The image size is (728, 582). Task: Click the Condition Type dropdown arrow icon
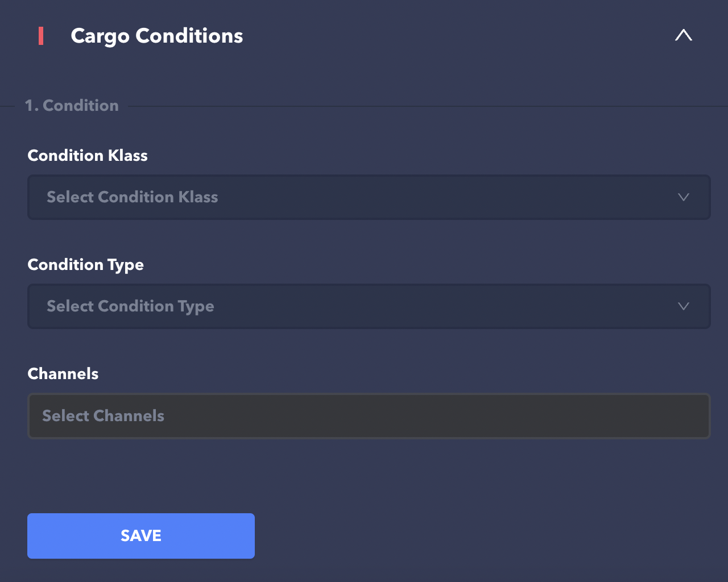point(683,306)
